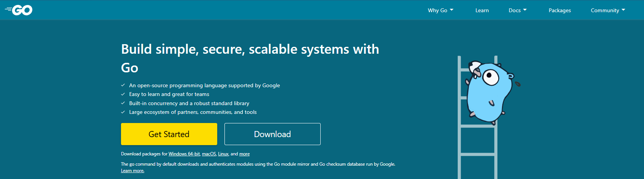The height and width of the screenshot is (179, 644).
Task: Click the yellow Get Started button
Action: 169,134
